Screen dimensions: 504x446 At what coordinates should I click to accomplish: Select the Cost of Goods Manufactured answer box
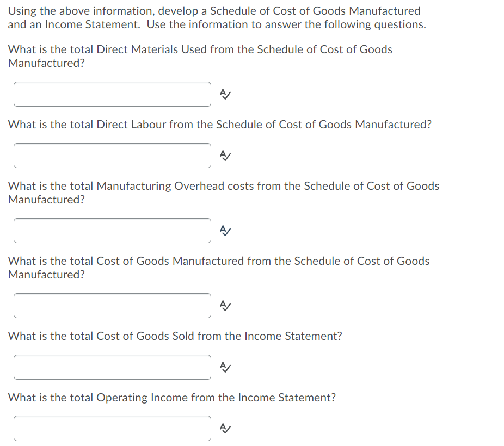pos(112,306)
